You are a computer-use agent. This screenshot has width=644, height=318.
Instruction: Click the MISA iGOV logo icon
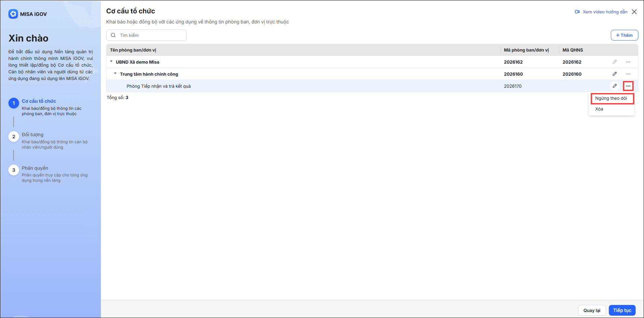[13, 14]
